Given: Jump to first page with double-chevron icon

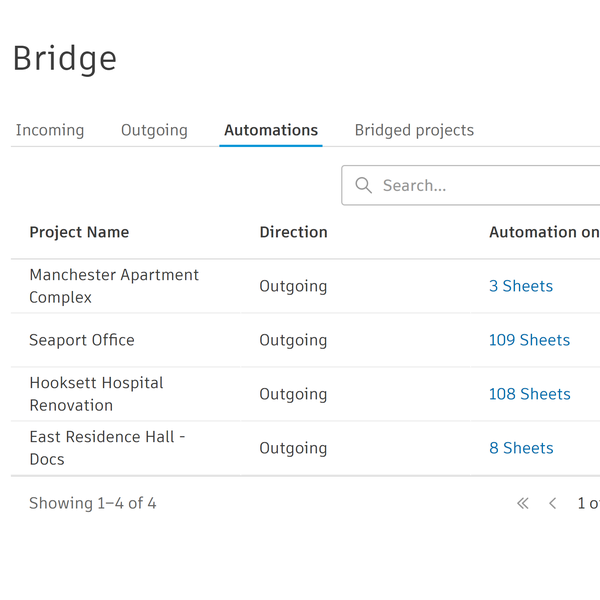Looking at the screenshot, I should point(522,504).
